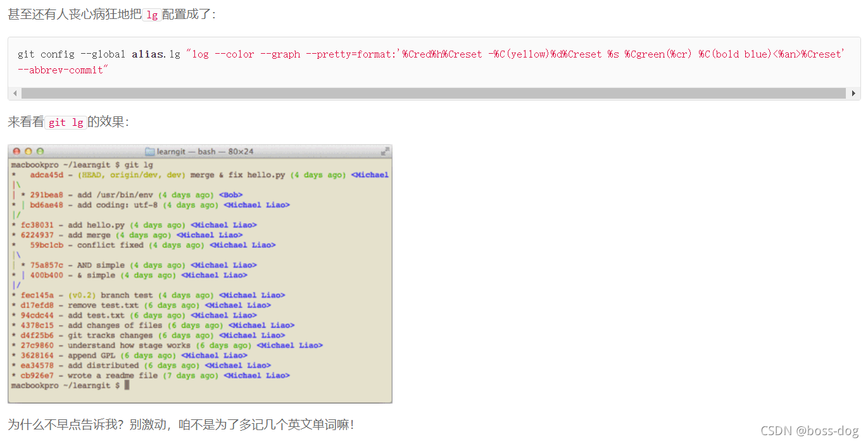Click the inline code 'git lg' above the screenshot
Screen dimensions: 868x444
point(66,123)
